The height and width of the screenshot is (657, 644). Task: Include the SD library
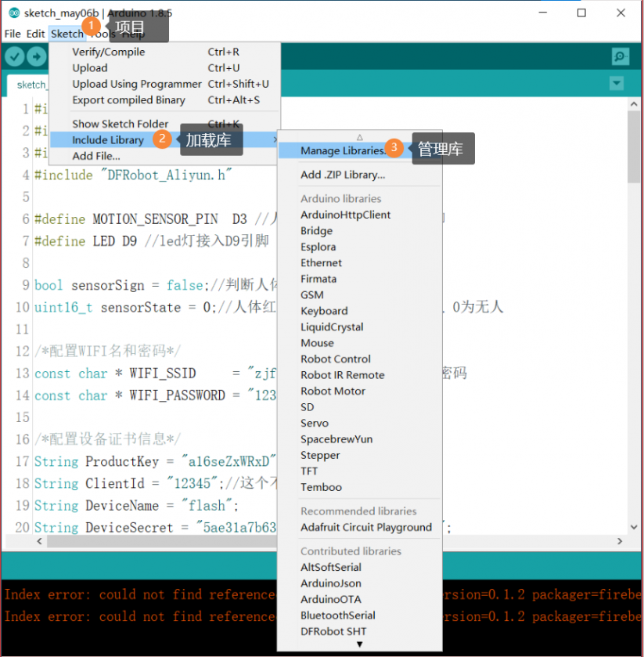360,407
